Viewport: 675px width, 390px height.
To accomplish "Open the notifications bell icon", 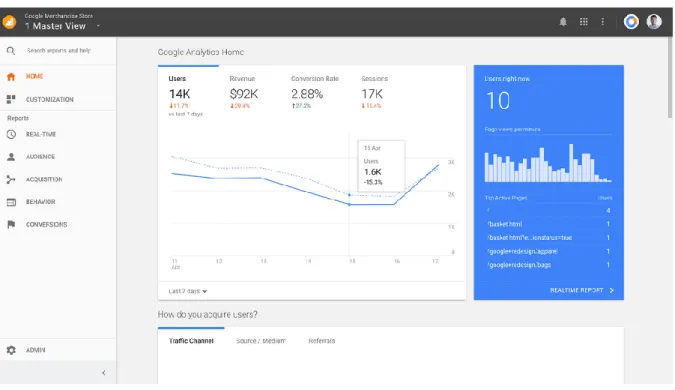I will click(x=563, y=22).
